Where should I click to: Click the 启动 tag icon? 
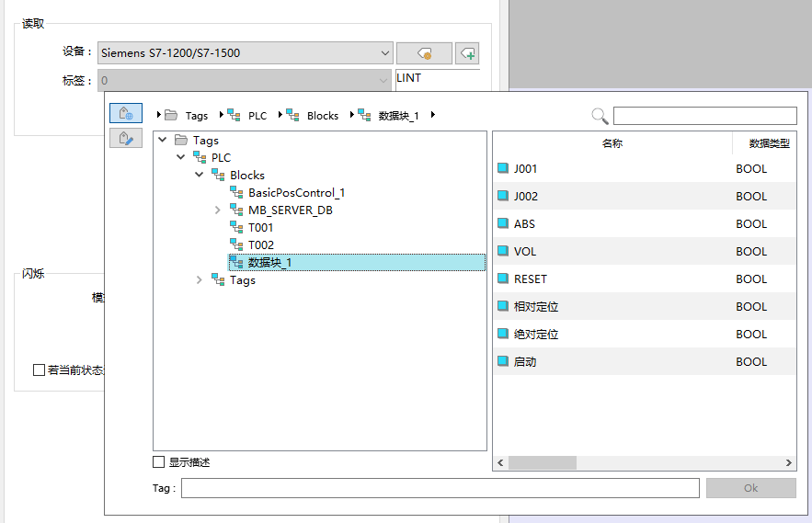[503, 361]
